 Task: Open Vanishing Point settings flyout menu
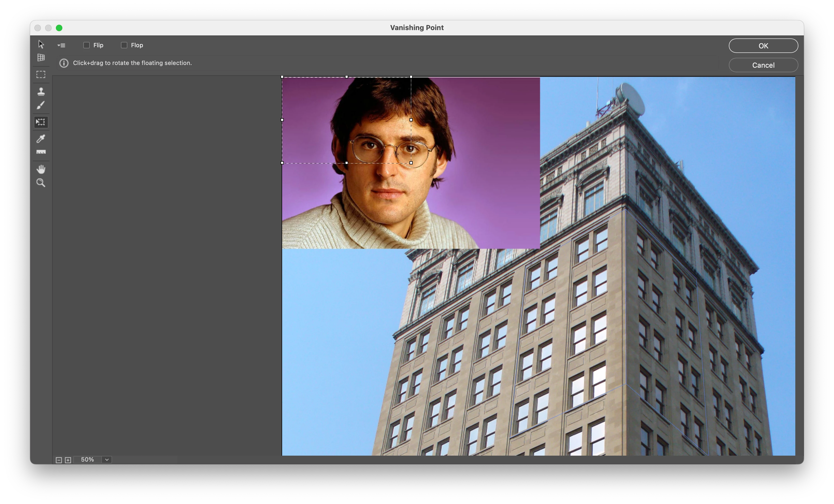(61, 45)
